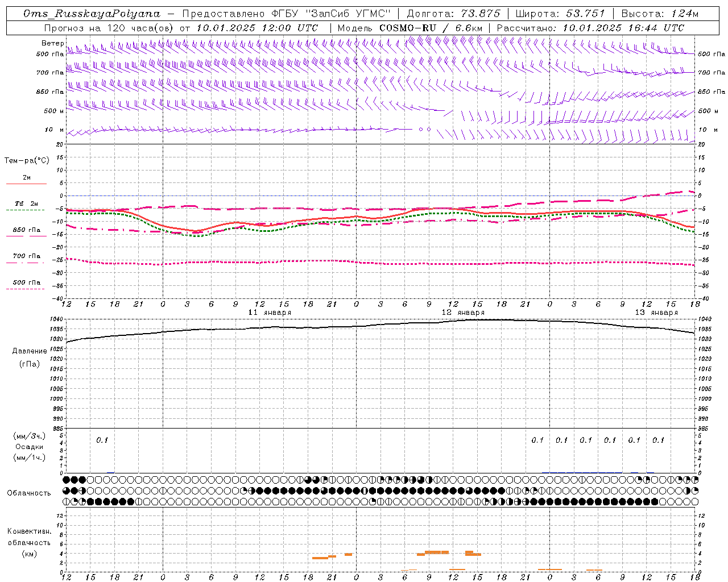This screenshot has width=728, height=582.
Task: Click the "Облачность" cloudiness label
Action: (x=29, y=493)
